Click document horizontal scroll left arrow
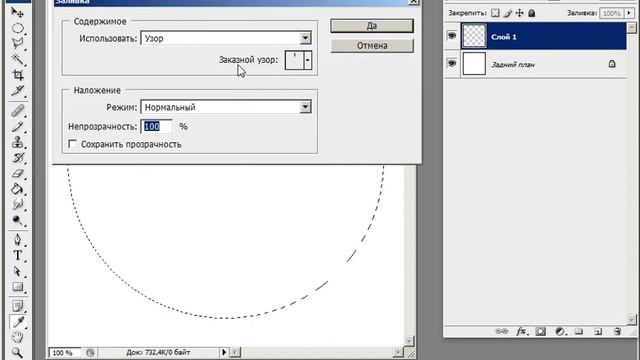Viewport: 640px width, 360px height. (x=236, y=352)
